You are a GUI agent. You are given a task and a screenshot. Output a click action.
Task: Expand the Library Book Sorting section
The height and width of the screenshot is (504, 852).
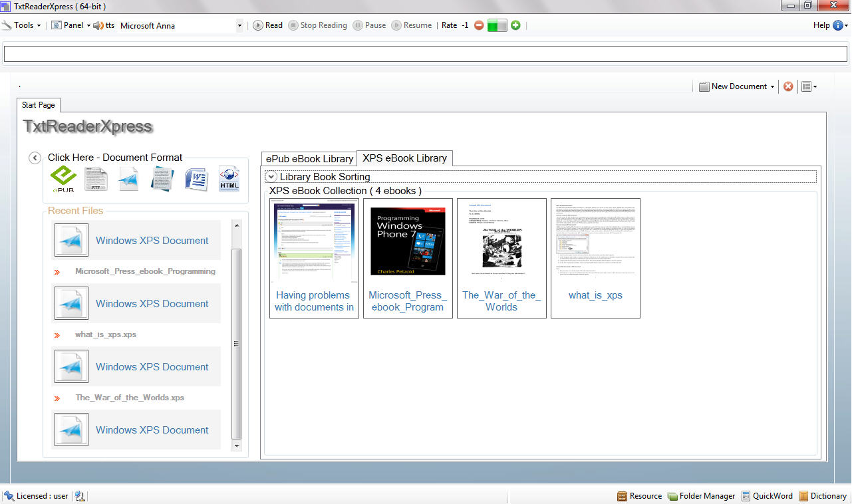[x=271, y=176]
